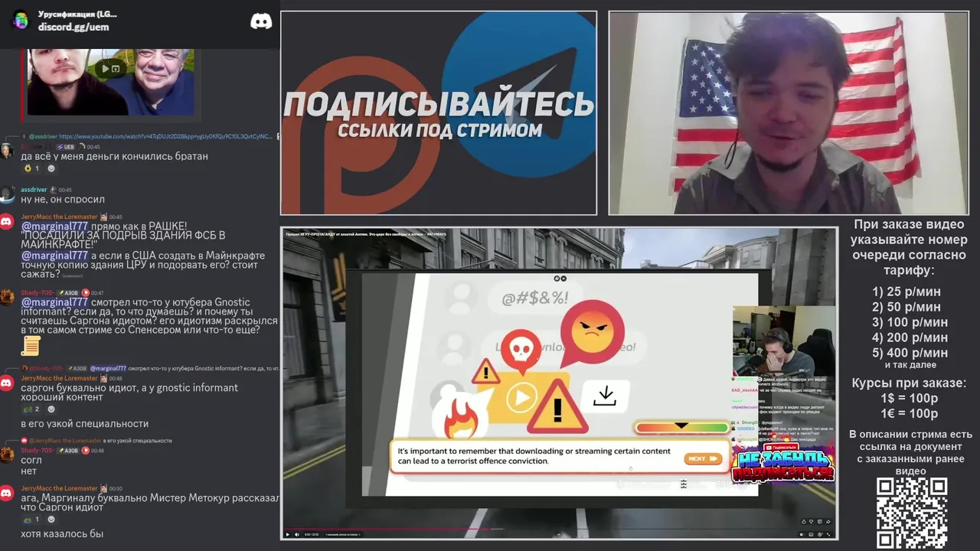
Task: Click the small streamer webcam inside the video
Action: (x=783, y=341)
